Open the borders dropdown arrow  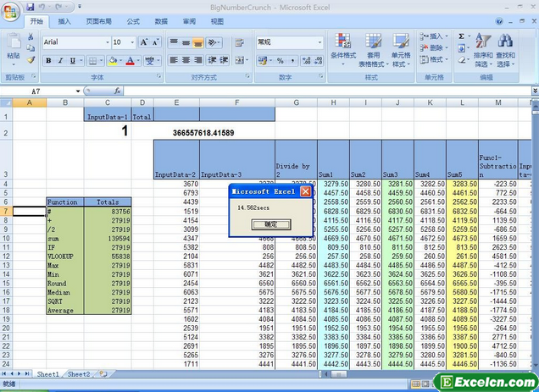coord(102,61)
